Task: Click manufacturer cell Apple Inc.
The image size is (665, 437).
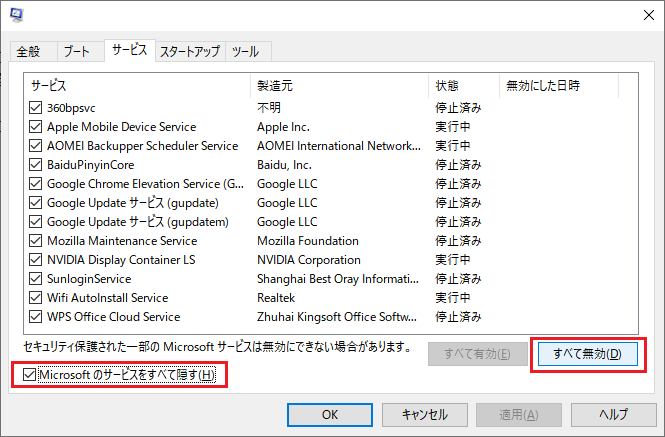Action: tap(283, 127)
